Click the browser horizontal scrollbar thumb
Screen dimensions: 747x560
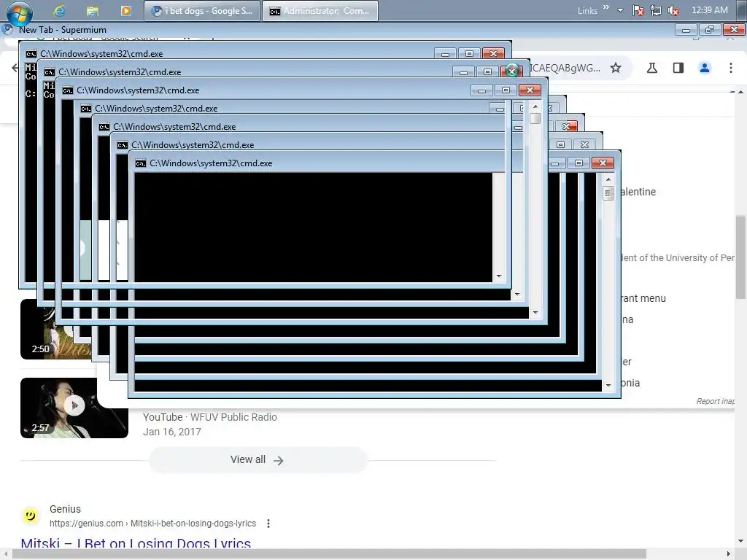coord(329,554)
